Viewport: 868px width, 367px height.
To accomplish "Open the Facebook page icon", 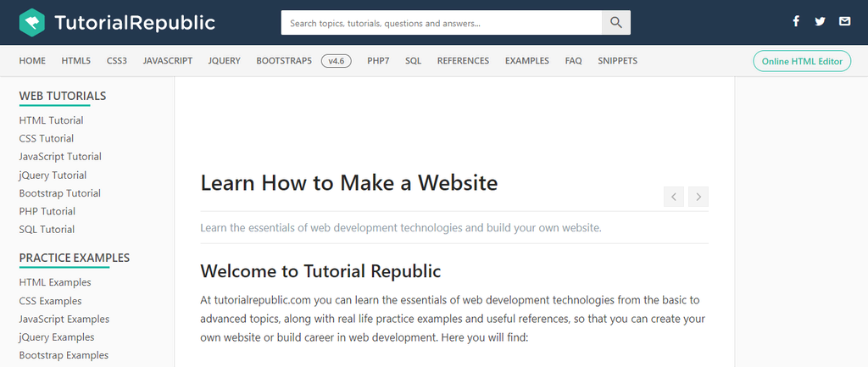I will pyautogui.click(x=796, y=21).
